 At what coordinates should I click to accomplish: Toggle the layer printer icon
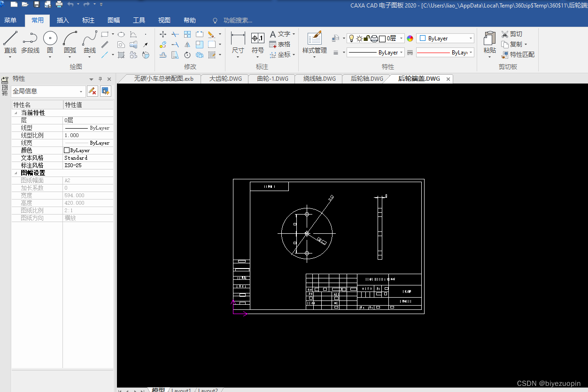click(374, 38)
